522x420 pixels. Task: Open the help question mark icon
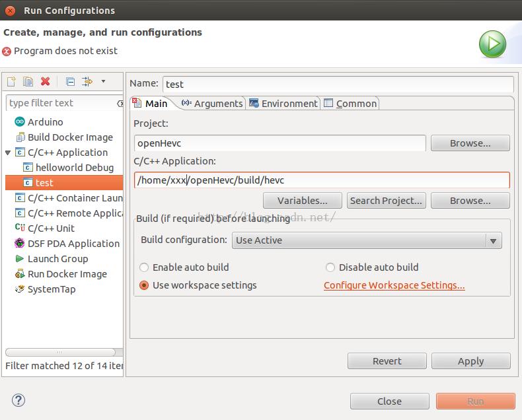pyautogui.click(x=19, y=400)
